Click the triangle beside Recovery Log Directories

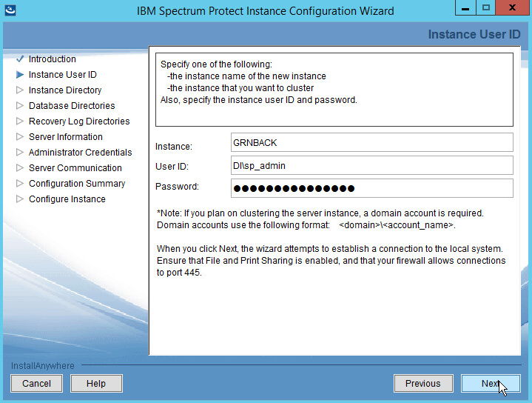click(x=20, y=121)
